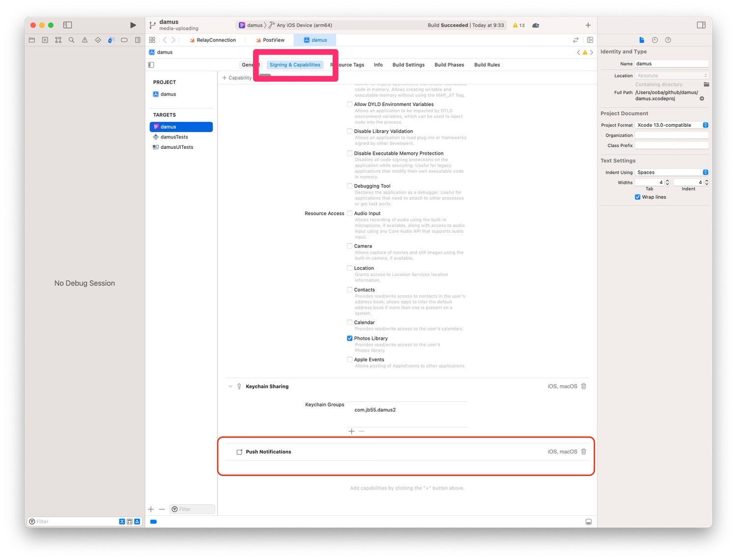Click the add editor split icon
The width and height of the screenshot is (737, 560).
[590, 40]
